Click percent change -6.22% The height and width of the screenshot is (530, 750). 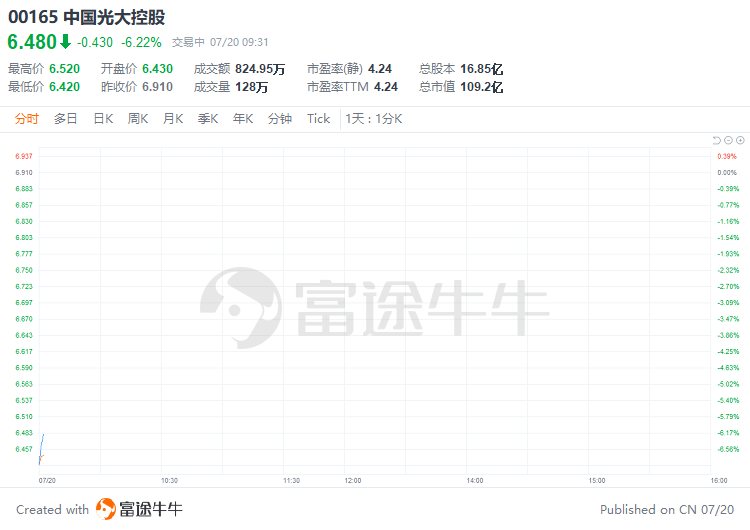coord(141,43)
